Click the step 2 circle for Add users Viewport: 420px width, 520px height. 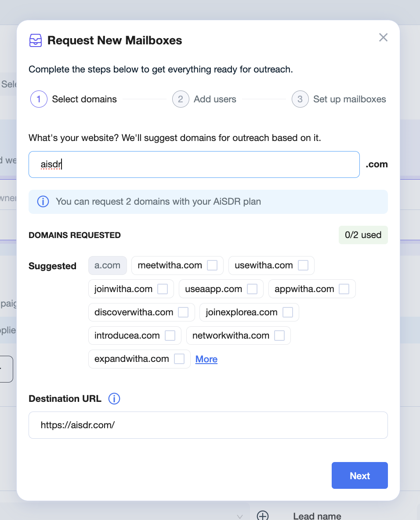point(181,99)
